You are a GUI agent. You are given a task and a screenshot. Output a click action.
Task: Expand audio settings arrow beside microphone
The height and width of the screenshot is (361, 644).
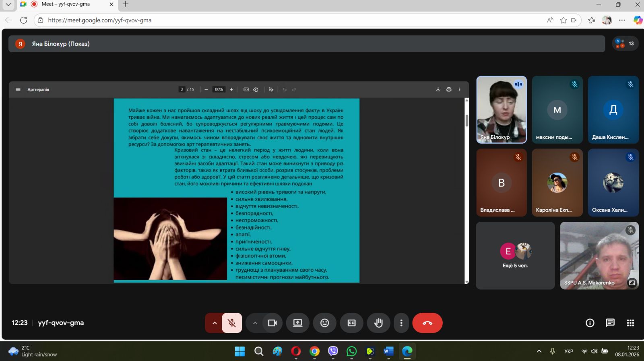[x=215, y=323]
